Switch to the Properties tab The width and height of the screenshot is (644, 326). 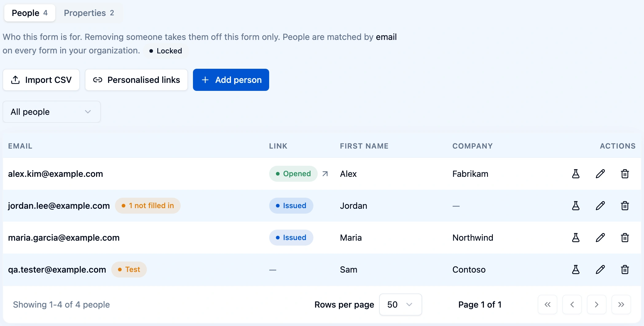pos(89,13)
